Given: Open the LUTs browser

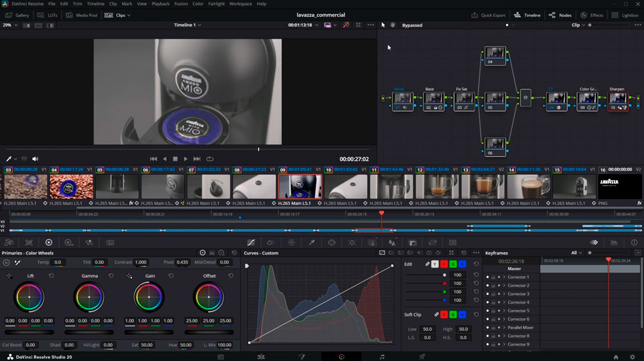Looking at the screenshot, I should [47, 15].
